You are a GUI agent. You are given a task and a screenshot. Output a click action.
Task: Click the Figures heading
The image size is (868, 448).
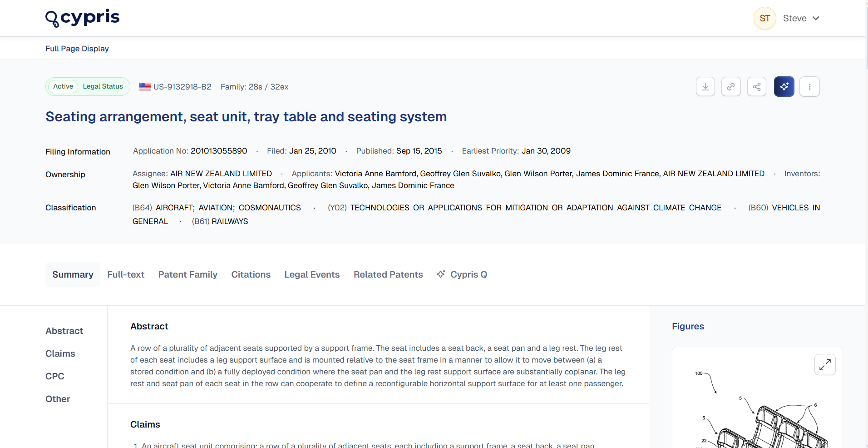688,326
